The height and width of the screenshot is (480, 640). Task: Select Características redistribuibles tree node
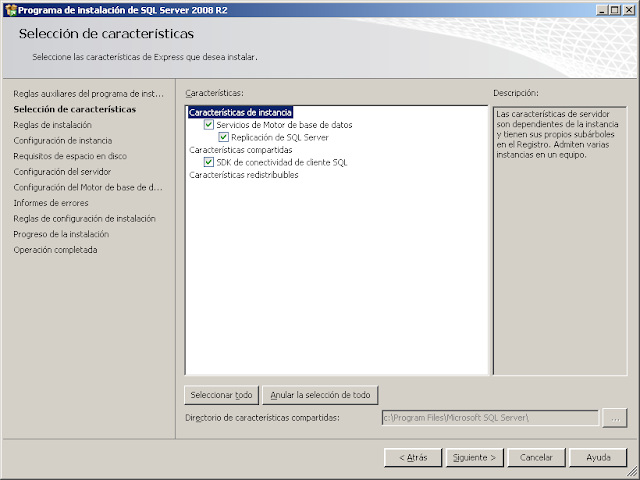click(244, 175)
